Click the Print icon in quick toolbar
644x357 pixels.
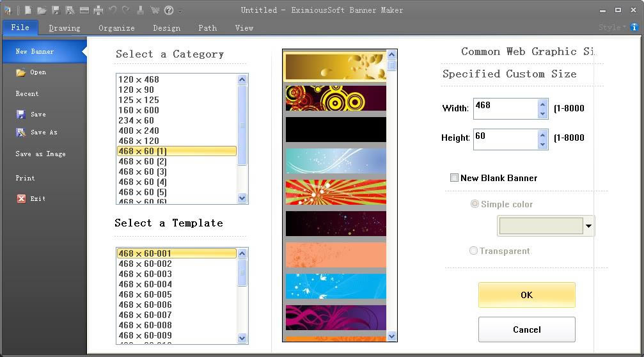pos(98,10)
